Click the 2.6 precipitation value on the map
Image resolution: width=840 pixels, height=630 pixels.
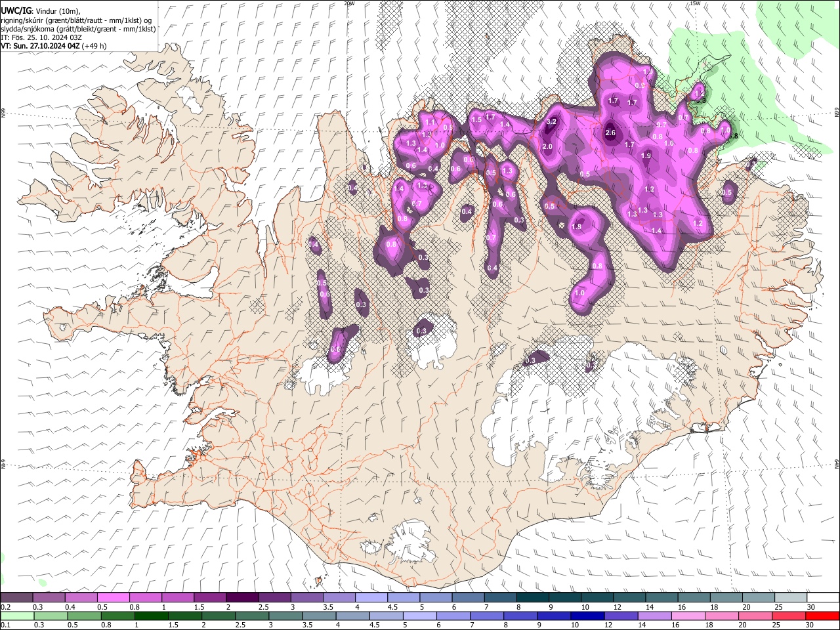coord(610,133)
